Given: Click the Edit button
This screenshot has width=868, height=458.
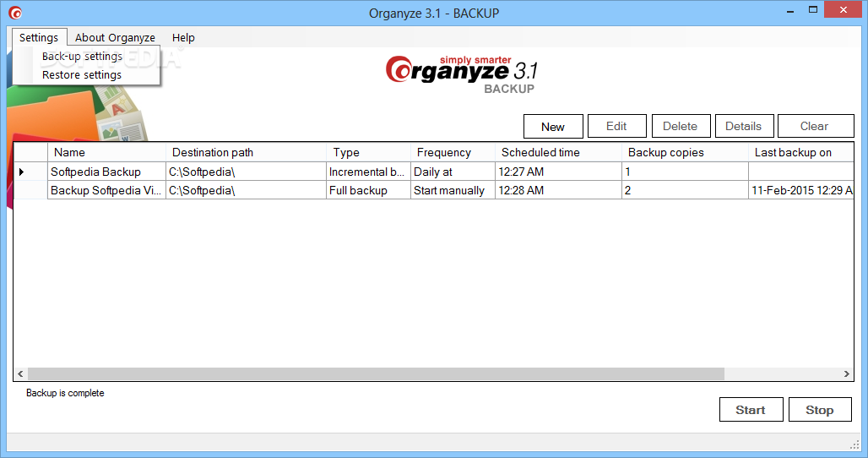Looking at the screenshot, I should (616, 126).
